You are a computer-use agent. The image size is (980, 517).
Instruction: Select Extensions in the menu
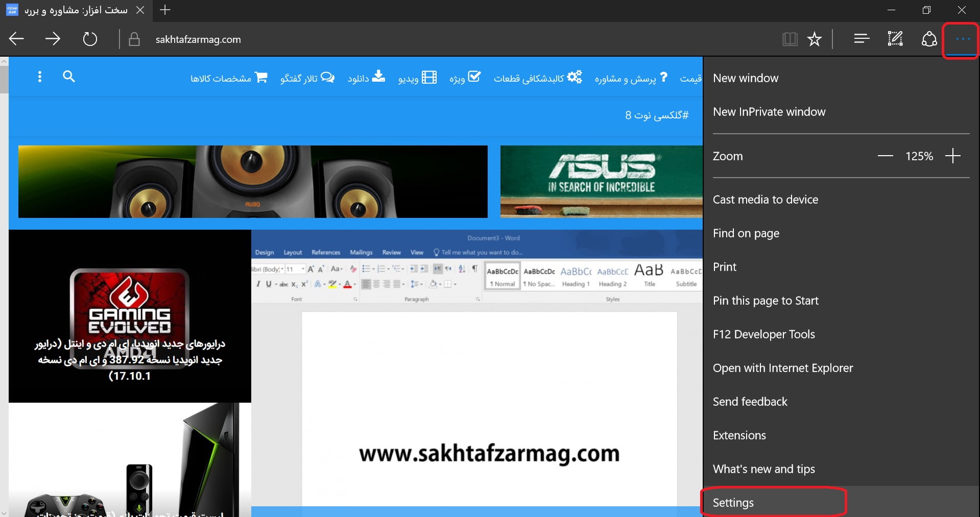(739, 435)
